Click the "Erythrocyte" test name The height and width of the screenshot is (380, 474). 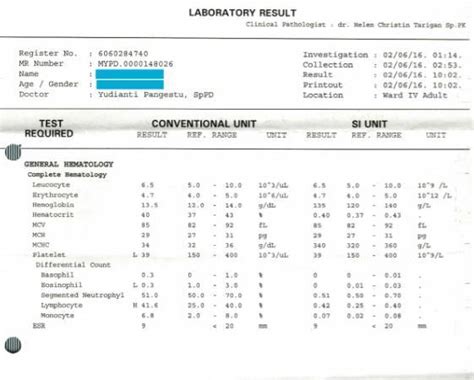click(55, 195)
